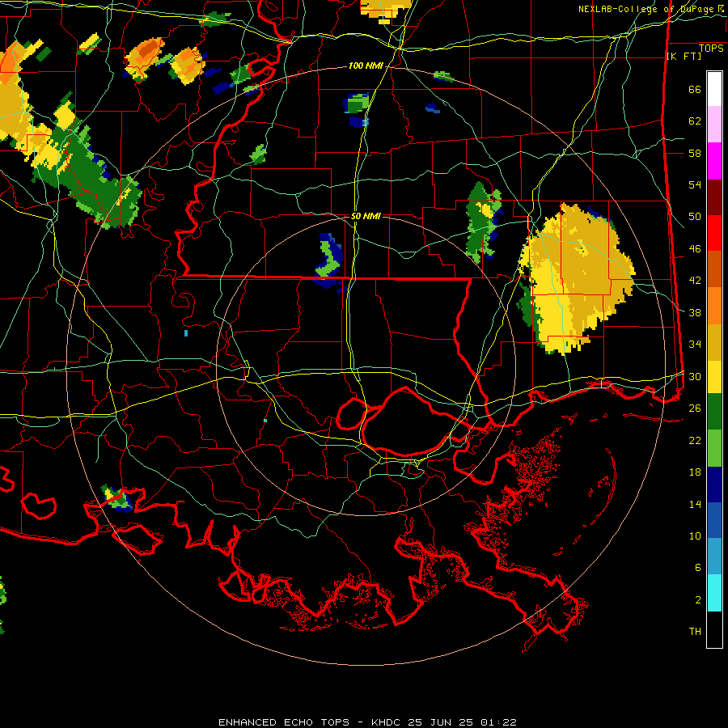Click the magenta legend swatch
Viewport: 728px width, 728px height.
714,161
